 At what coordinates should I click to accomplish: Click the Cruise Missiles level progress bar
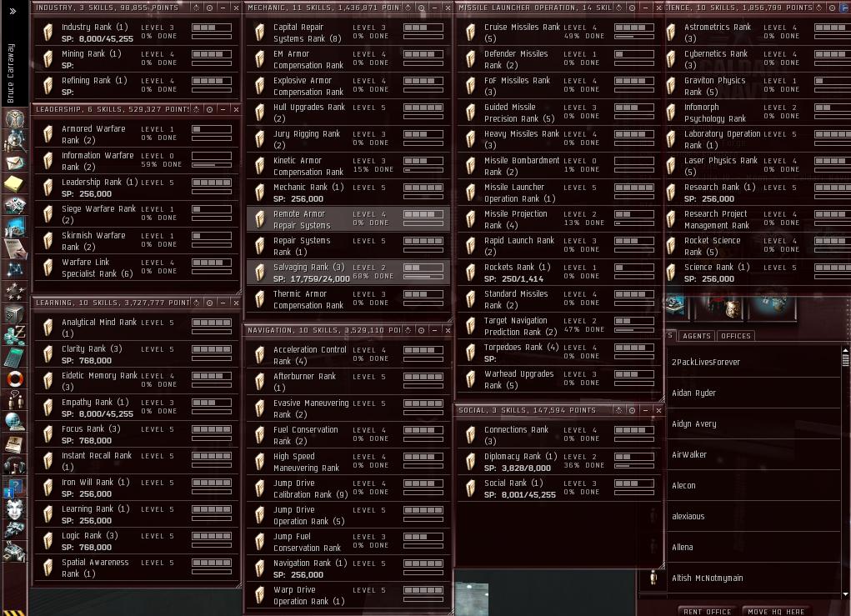coord(634,28)
